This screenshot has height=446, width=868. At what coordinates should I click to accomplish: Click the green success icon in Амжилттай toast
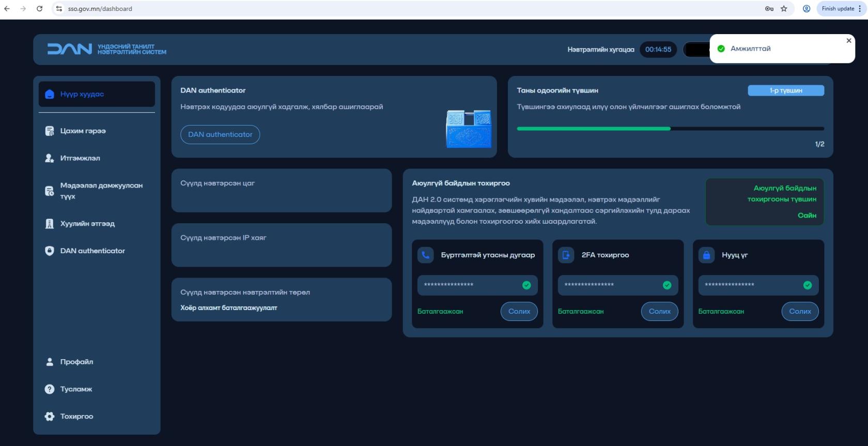(x=721, y=49)
